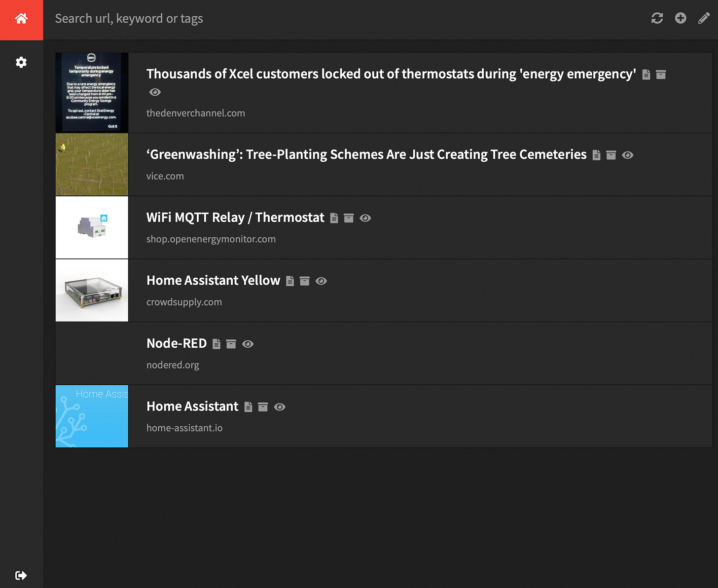The width and height of the screenshot is (718, 588).
Task: Add a new bookmark with plus icon
Action: pos(681,18)
